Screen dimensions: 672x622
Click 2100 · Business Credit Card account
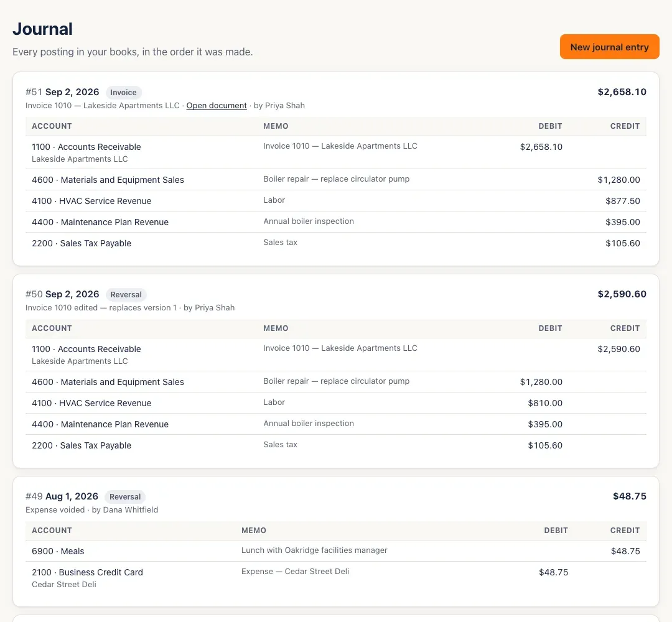[x=87, y=572]
